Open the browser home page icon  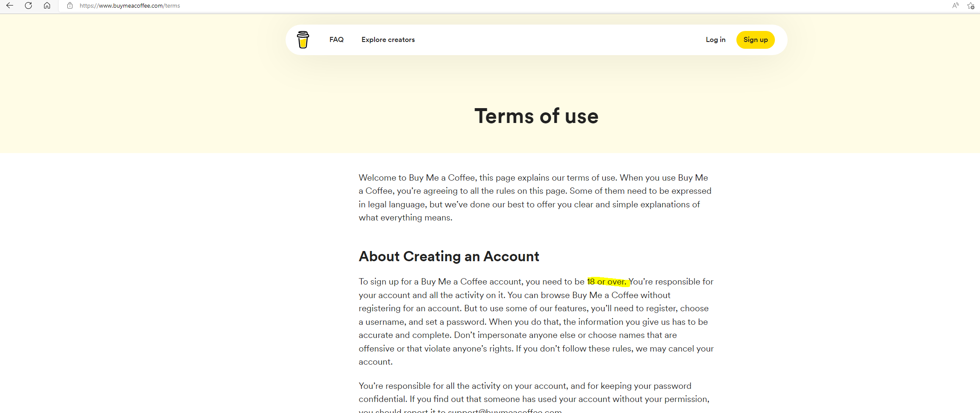[x=47, y=6]
